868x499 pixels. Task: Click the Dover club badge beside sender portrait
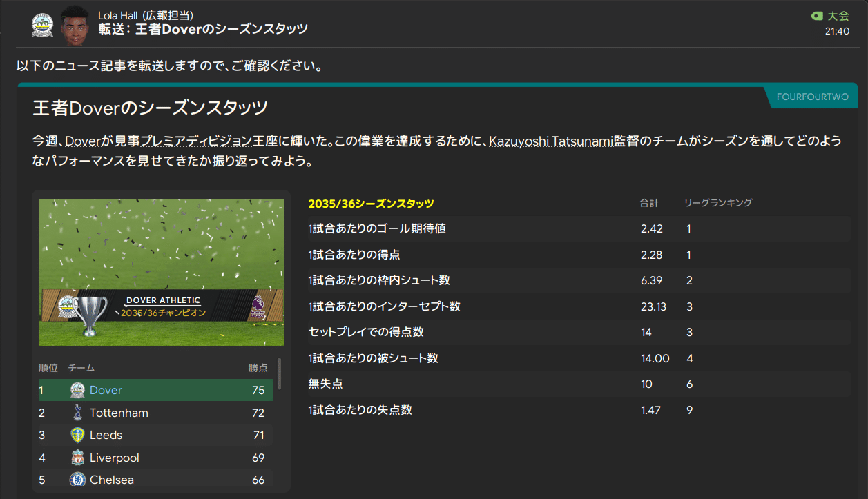point(43,26)
